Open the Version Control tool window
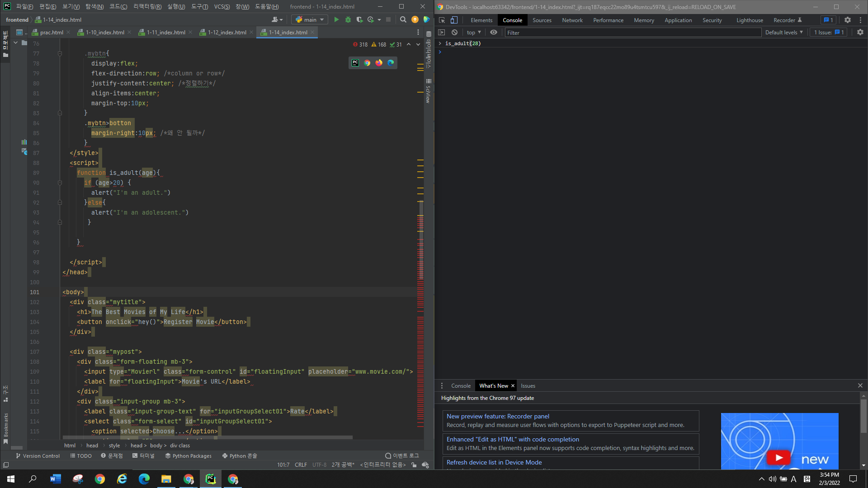Screen dimensions: 868x488 coord(38,455)
